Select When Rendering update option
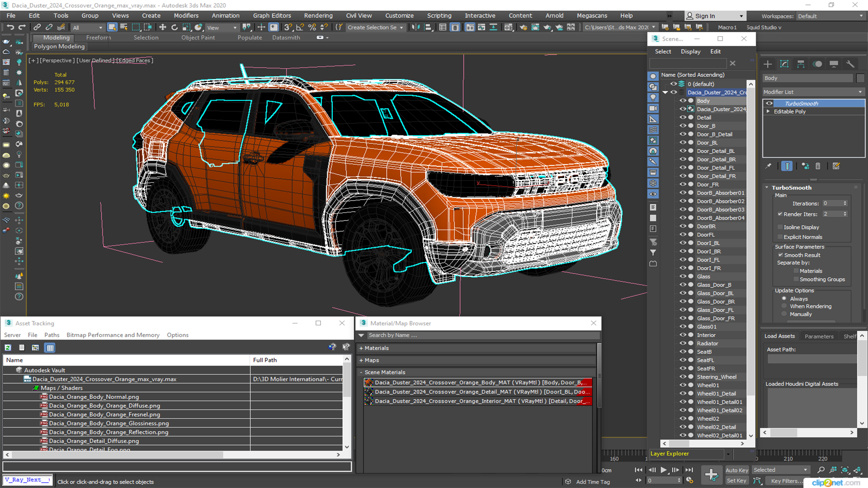This screenshot has height=488, width=868. coord(784,306)
